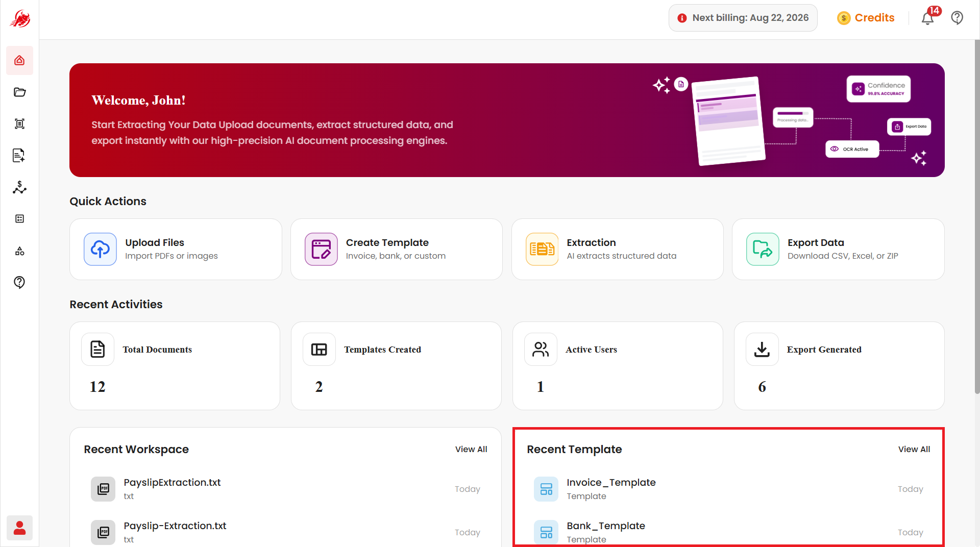The height and width of the screenshot is (547, 980).
Task: Open Invoice_Template entry
Action: click(x=728, y=489)
